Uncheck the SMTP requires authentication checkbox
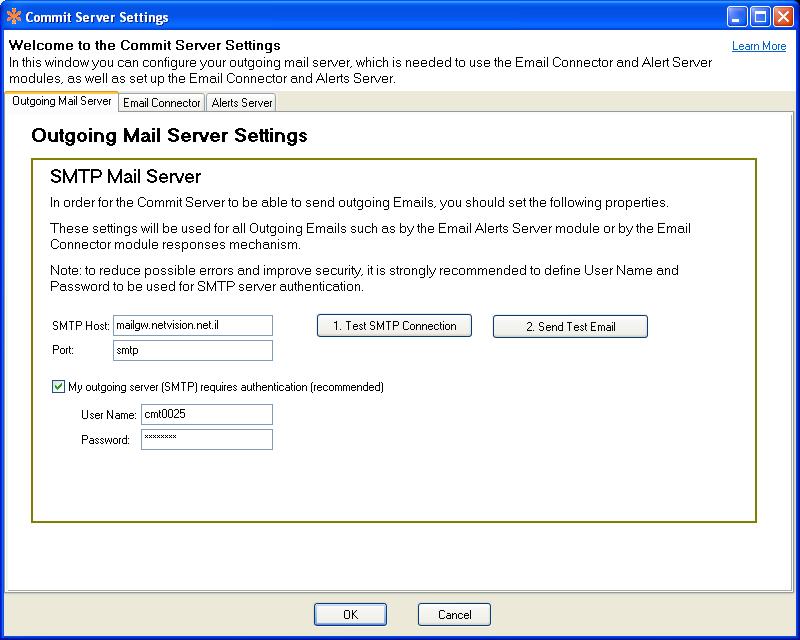This screenshot has width=800, height=640. tap(59, 387)
